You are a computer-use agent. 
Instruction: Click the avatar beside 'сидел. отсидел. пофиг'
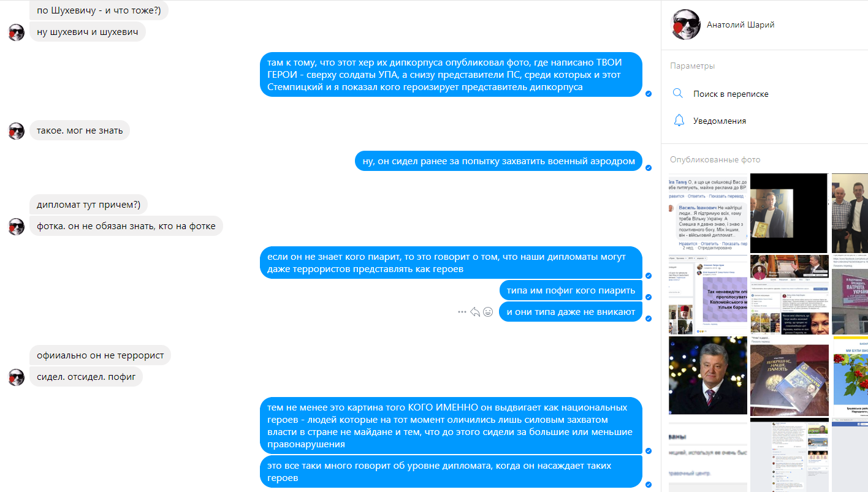17,377
